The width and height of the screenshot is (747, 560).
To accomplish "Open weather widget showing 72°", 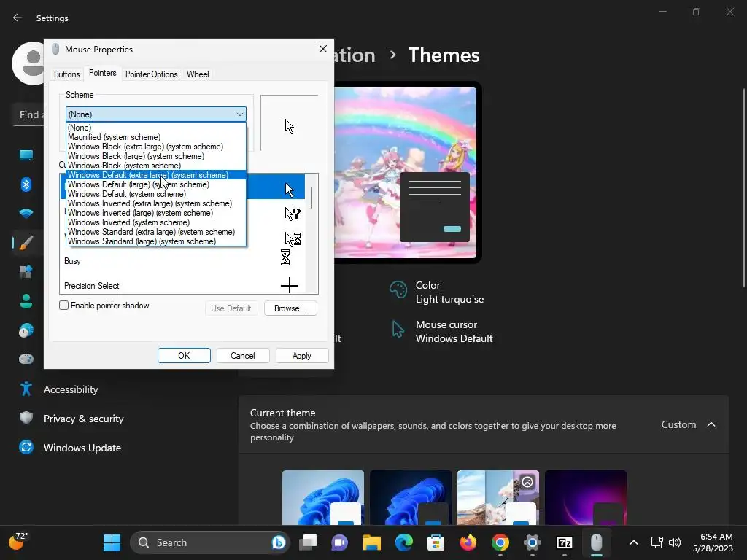I will pos(18,542).
